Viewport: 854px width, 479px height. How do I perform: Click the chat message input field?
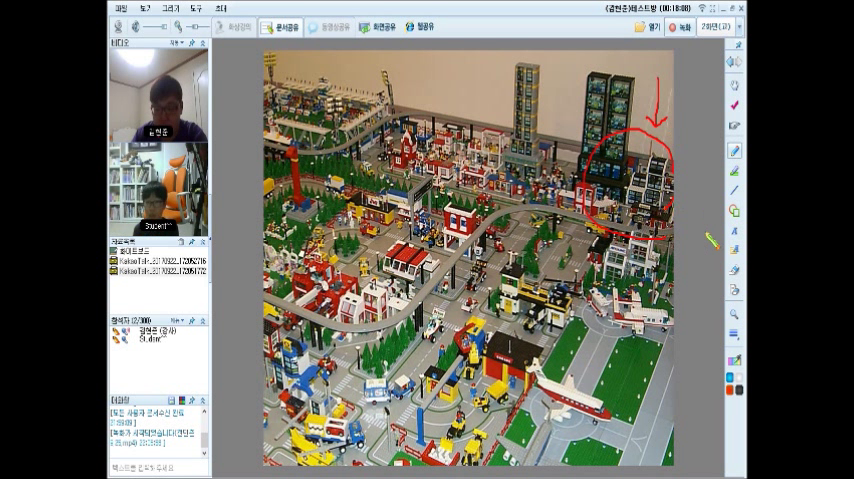click(159, 468)
